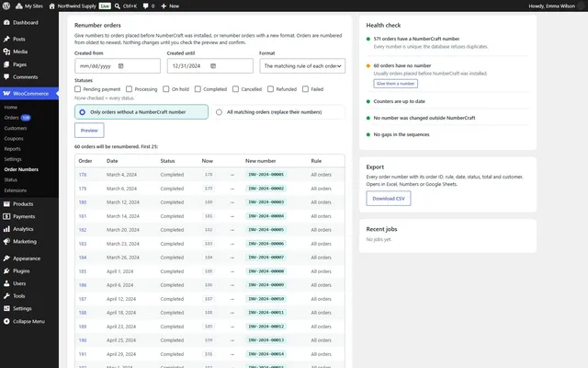Open the comments bubble in admin bar

click(x=149, y=6)
